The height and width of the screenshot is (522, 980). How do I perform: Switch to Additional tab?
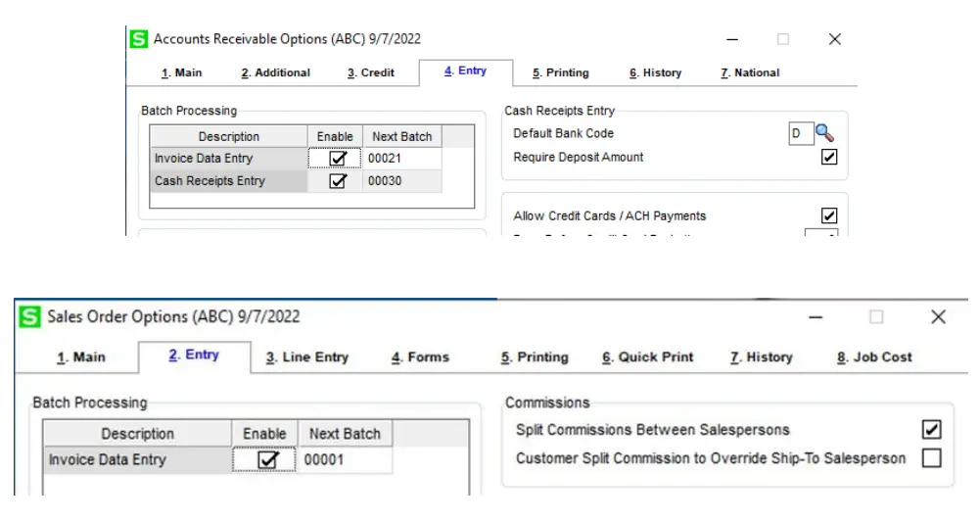pyautogui.click(x=276, y=72)
